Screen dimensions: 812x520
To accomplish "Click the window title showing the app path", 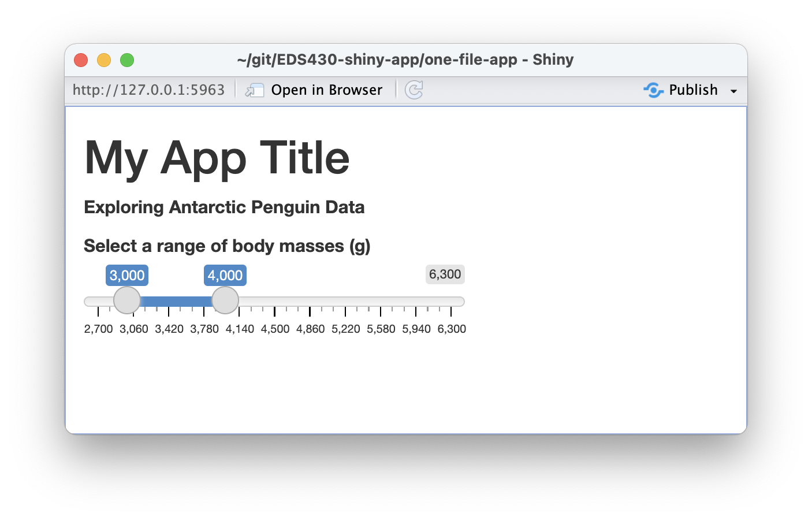I will coord(404,60).
